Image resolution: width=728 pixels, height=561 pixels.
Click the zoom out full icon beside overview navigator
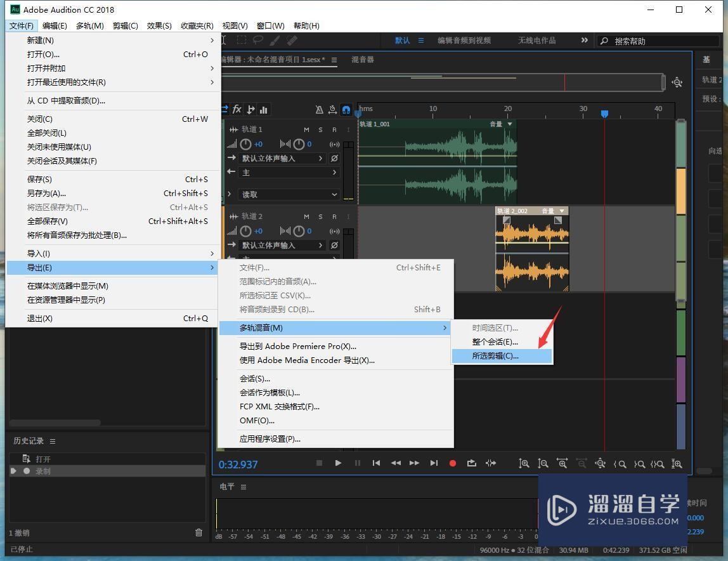click(x=677, y=82)
